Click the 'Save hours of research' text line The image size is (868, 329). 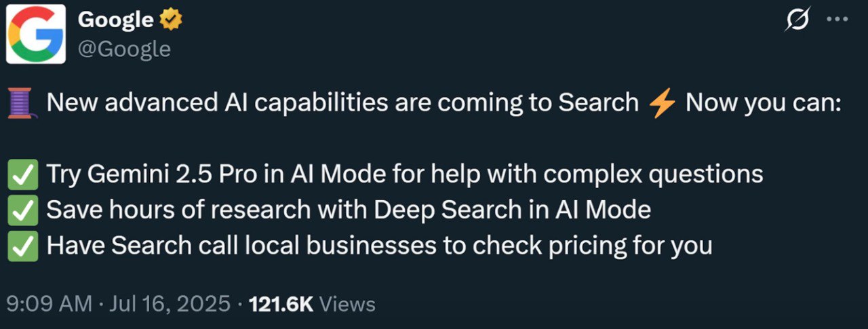[348, 210]
